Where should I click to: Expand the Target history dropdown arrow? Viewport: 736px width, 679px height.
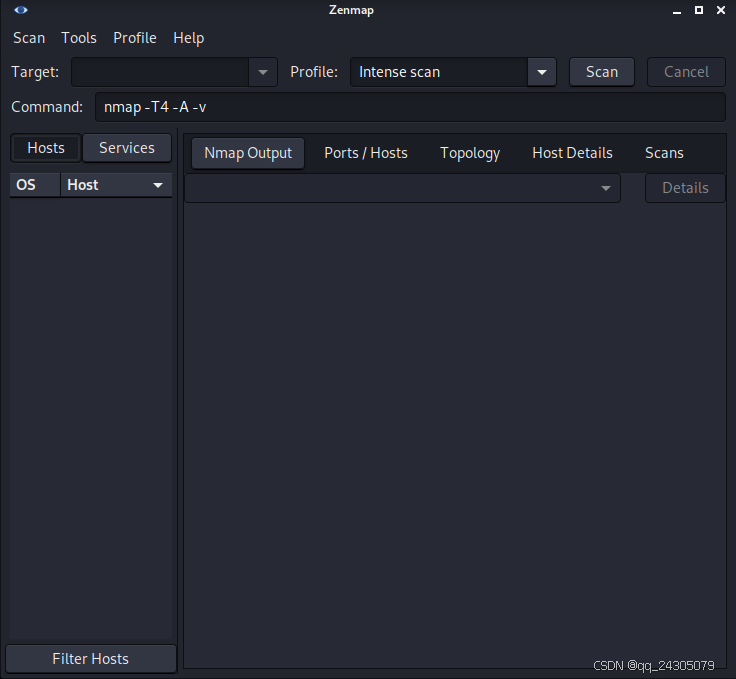click(263, 72)
